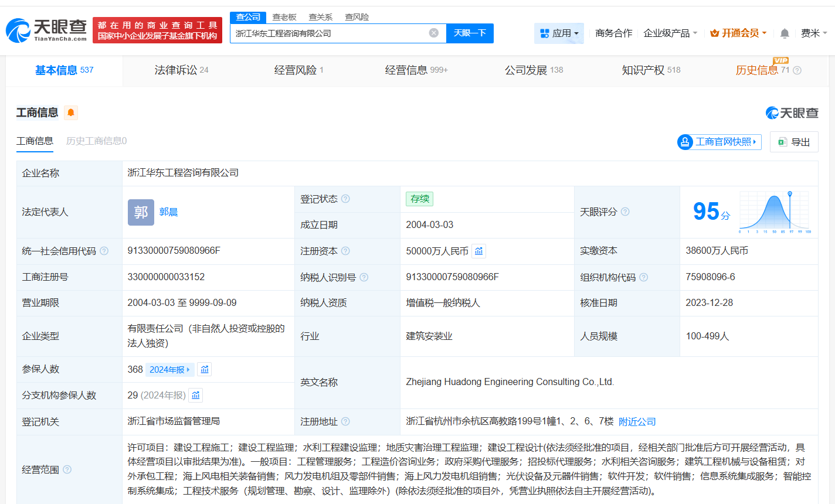Click the 天眼查 logo in header
Screen dimensions: 835x504
pos(46,30)
